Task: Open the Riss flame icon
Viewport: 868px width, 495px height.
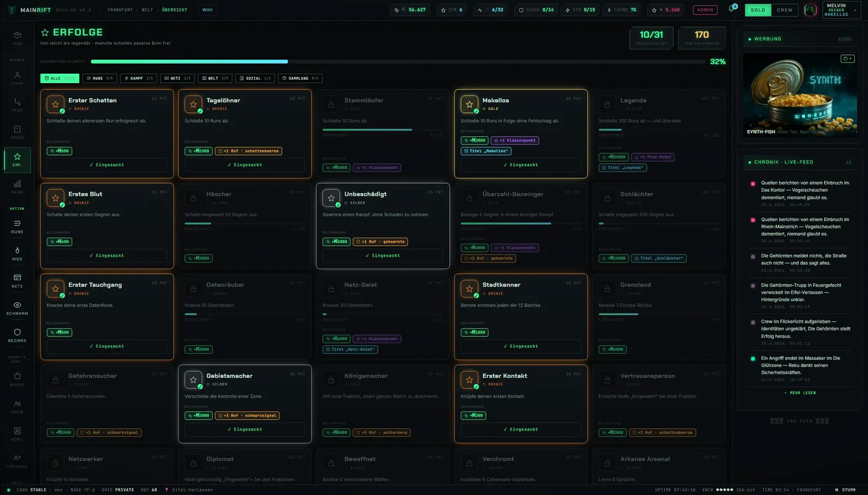Action: tap(17, 253)
